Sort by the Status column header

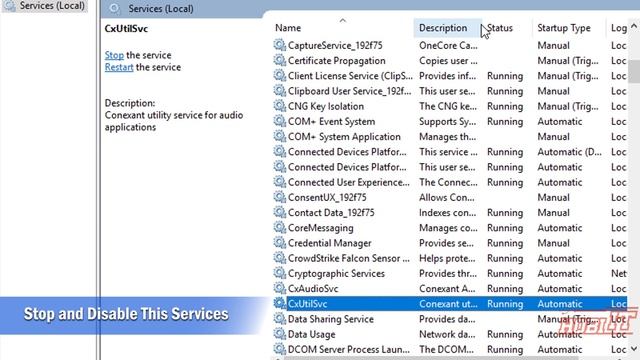pos(500,28)
